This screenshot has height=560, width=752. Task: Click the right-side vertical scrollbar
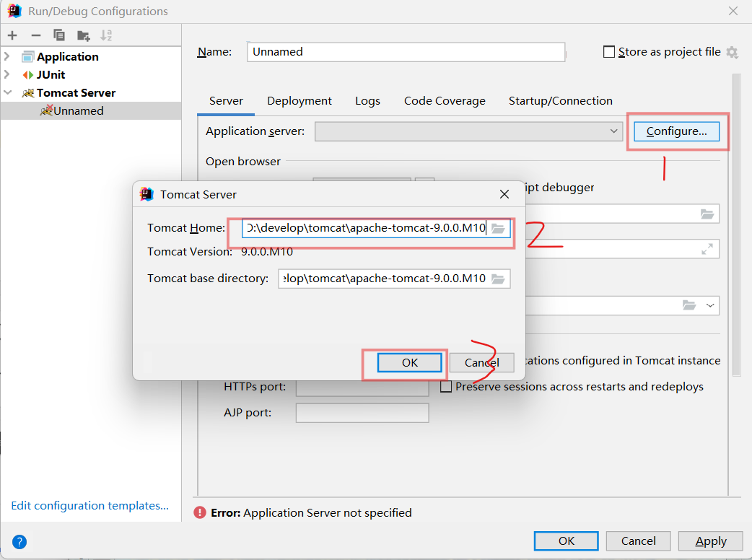pyautogui.click(x=737, y=224)
